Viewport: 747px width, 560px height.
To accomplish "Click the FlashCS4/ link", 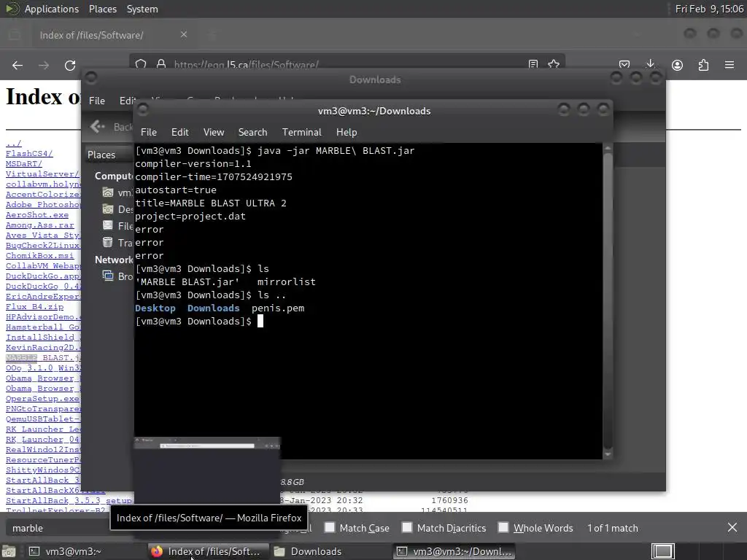I will pos(29,153).
